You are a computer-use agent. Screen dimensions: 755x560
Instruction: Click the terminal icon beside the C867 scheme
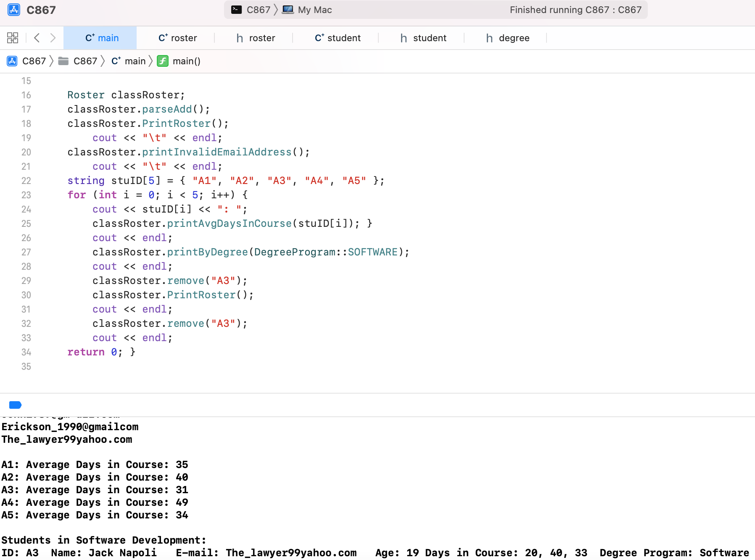click(237, 9)
